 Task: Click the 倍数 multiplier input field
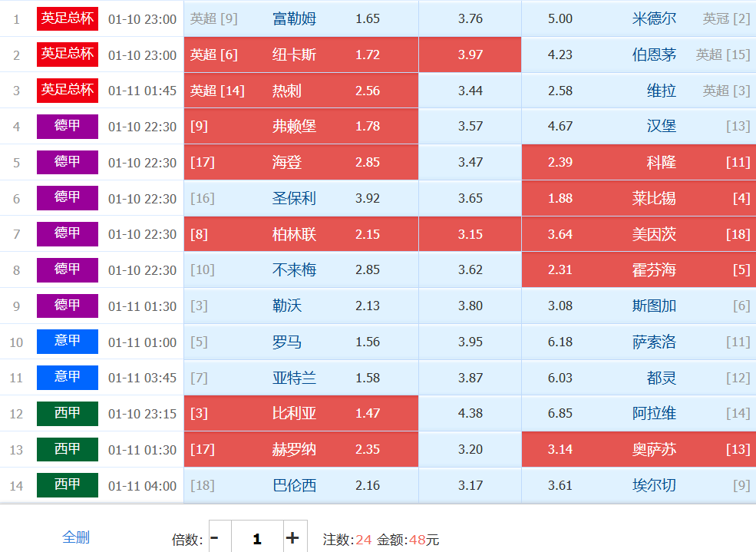[x=256, y=538]
